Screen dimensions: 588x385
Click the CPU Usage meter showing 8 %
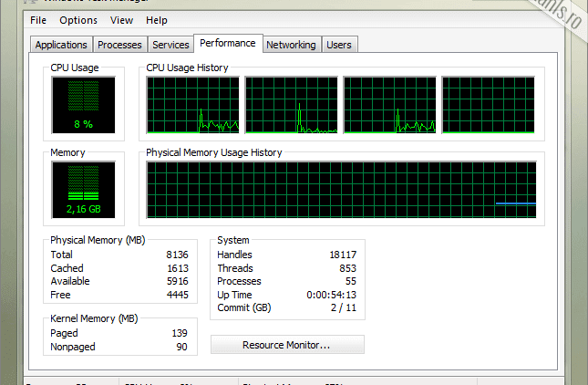[x=84, y=105]
